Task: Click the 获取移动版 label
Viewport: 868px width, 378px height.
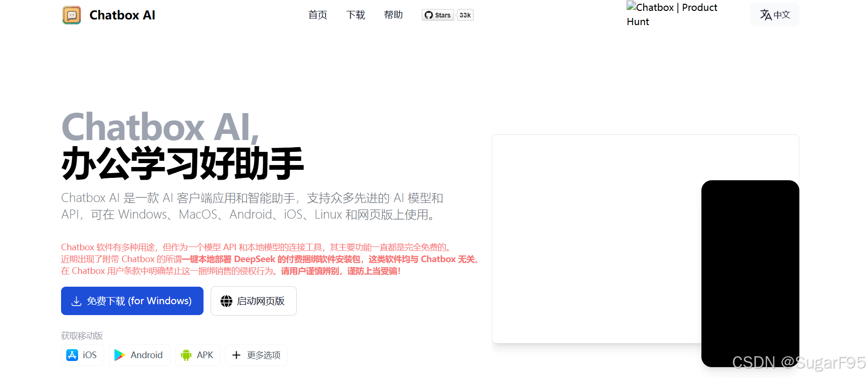Action: [x=82, y=335]
